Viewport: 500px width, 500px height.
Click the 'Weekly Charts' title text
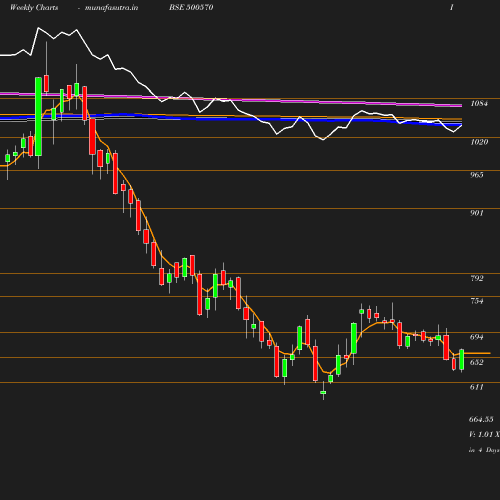pyautogui.click(x=34, y=8)
